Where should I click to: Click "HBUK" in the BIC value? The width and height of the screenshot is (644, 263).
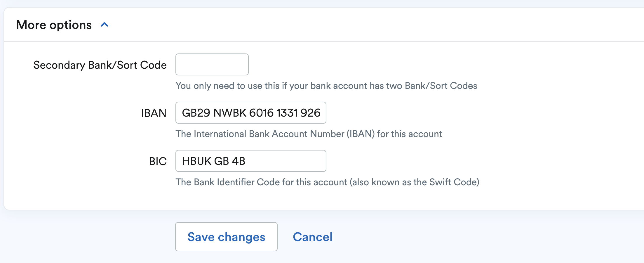tap(197, 161)
